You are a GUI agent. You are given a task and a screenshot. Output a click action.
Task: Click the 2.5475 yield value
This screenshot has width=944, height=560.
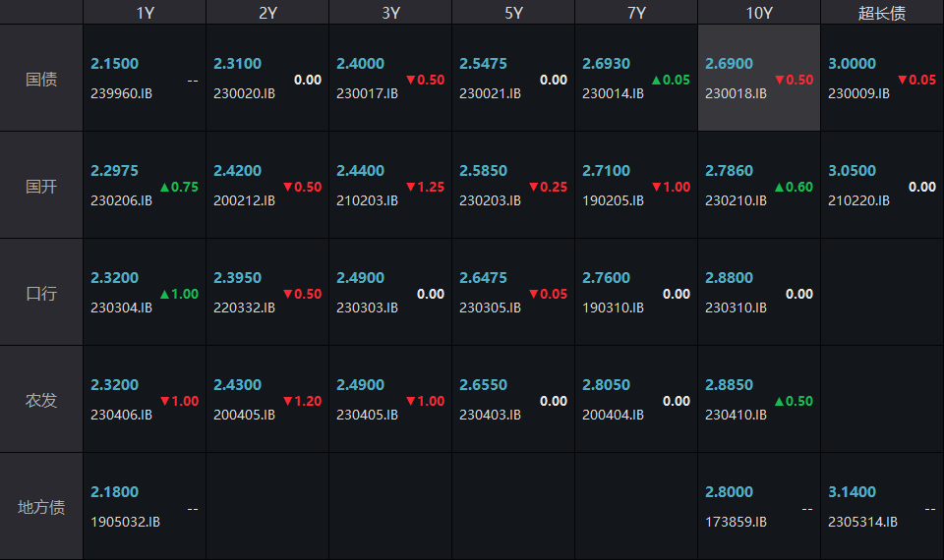pos(483,64)
